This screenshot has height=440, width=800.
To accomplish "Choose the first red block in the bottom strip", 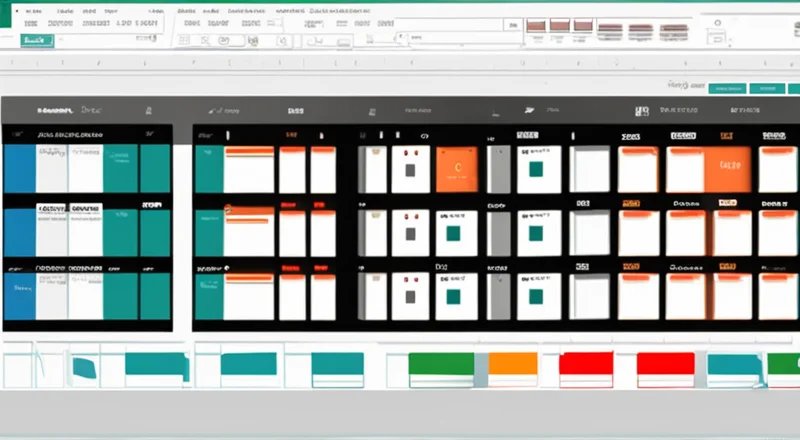I will [x=585, y=364].
